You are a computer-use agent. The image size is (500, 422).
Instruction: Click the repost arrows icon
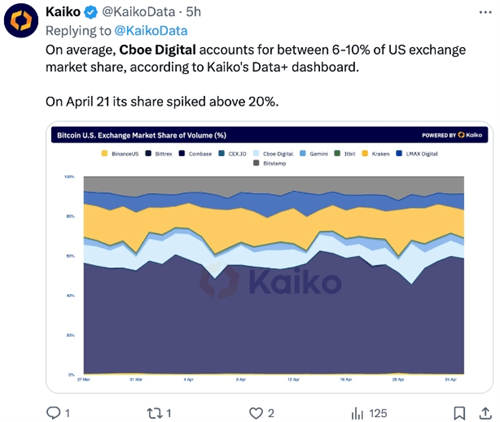pos(154,413)
